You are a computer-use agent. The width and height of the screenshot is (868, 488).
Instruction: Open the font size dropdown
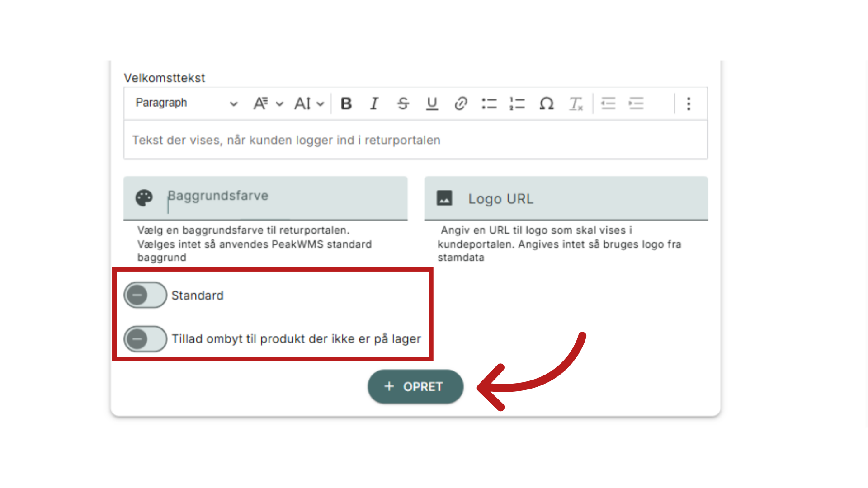tap(309, 103)
